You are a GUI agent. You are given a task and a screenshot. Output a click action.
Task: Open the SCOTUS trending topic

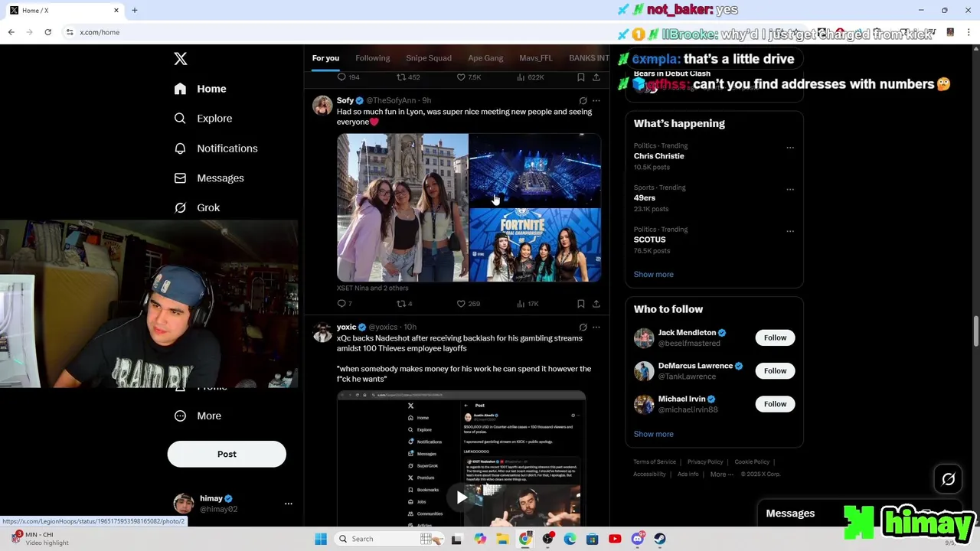650,240
